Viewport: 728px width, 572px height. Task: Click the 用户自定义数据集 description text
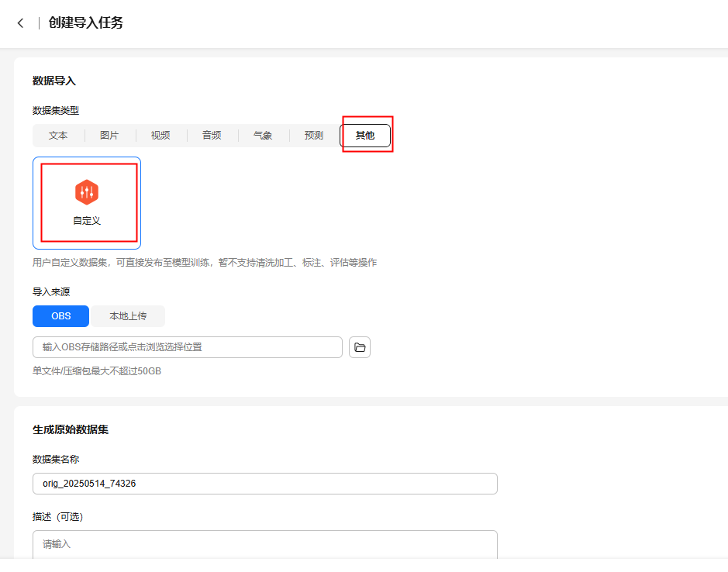point(205,263)
